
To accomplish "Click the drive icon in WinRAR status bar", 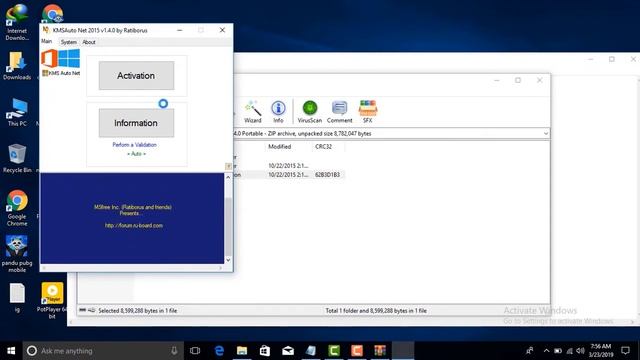I will tap(82, 311).
